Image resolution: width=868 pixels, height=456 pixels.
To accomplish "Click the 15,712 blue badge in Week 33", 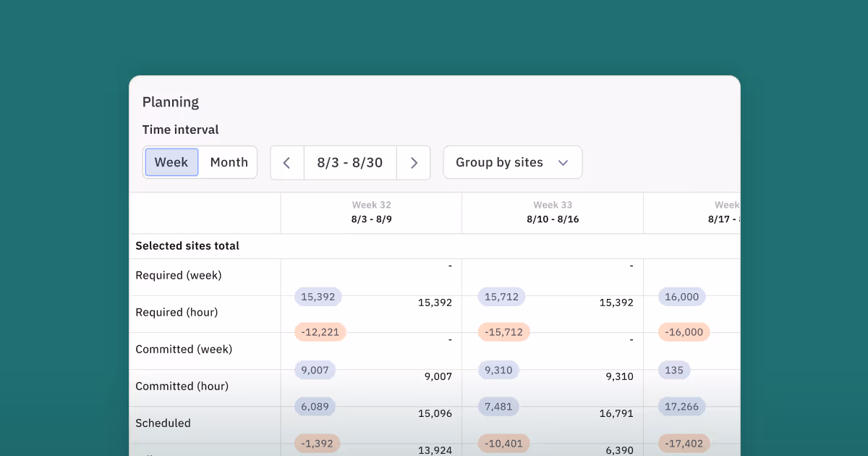I will click(x=502, y=297).
